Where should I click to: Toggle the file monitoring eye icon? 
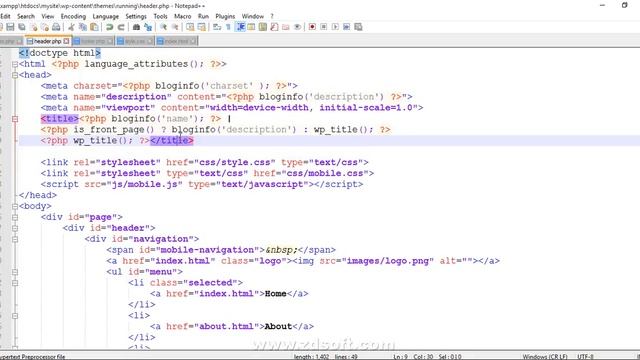[x=297, y=27]
